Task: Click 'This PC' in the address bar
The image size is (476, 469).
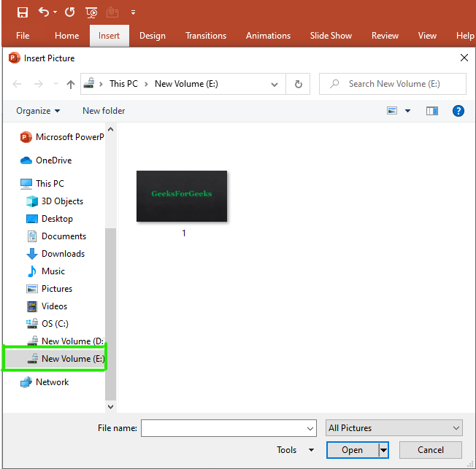Action: [123, 84]
